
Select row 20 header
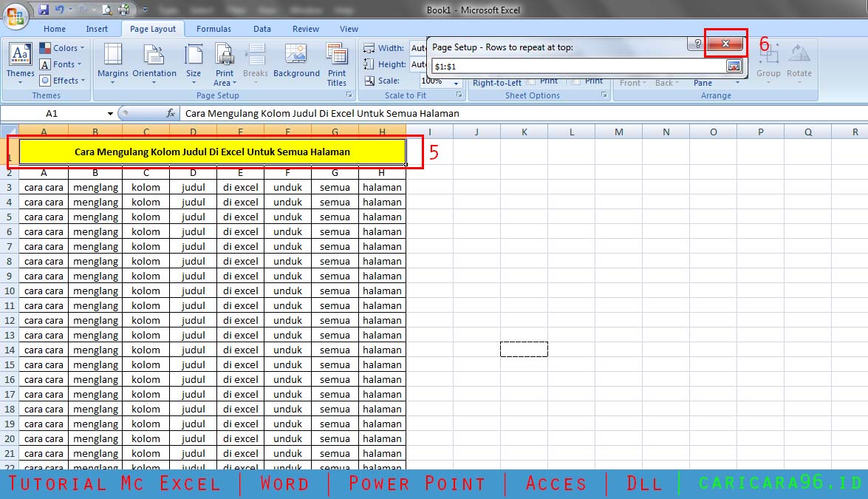10,438
